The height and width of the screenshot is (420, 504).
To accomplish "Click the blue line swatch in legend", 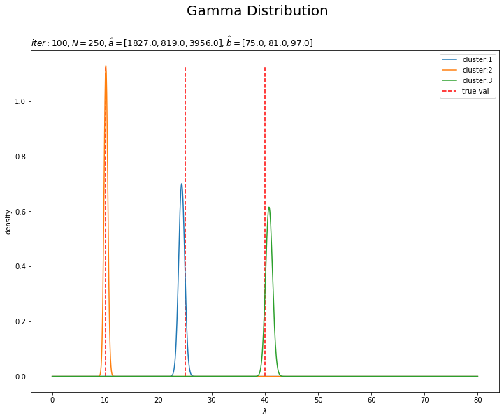I will [449, 60].
